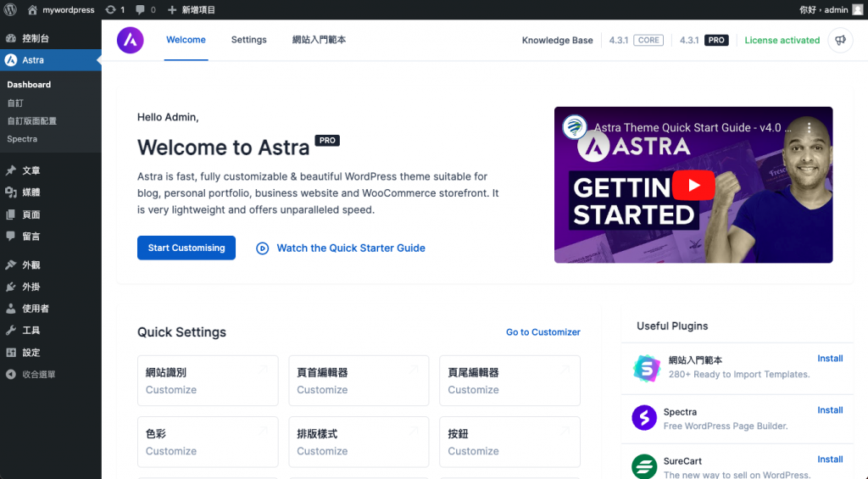The image size is (868, 479).
Task: Open Watch the Quick Starter Guide link
Action: pos(351,248)
